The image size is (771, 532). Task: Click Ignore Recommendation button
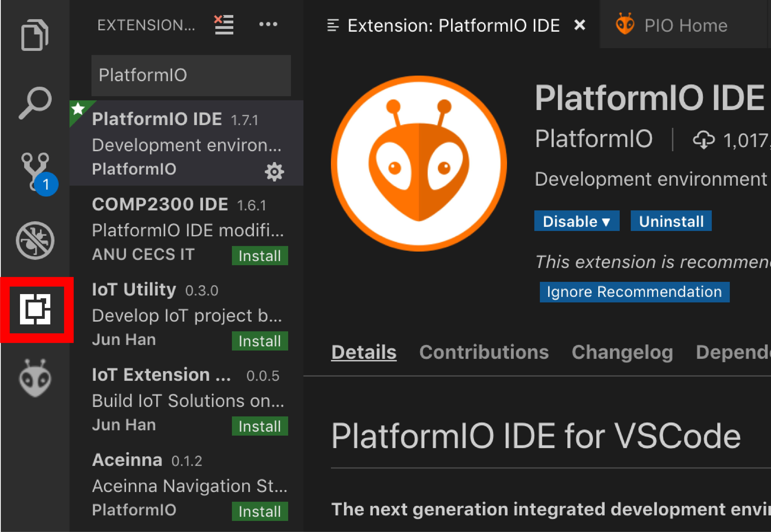click(x=634, y=292)
